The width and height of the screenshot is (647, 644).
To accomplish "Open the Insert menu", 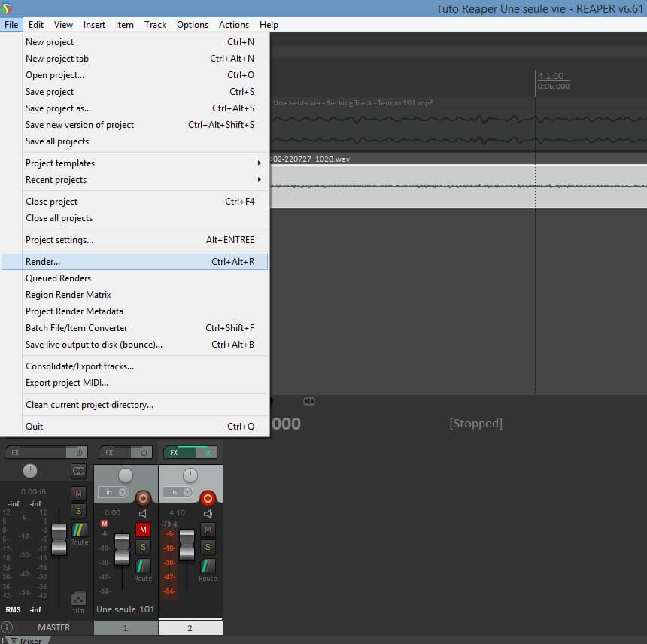I will point(94,25).
